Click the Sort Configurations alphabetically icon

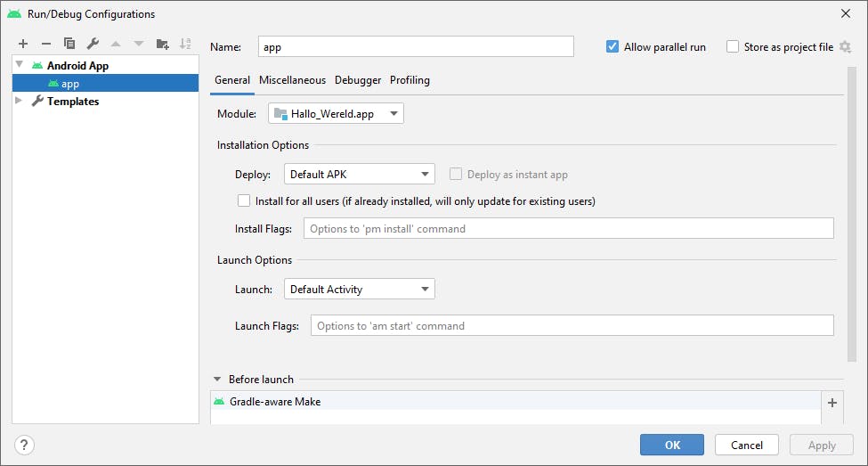click(x=185, y=44)
